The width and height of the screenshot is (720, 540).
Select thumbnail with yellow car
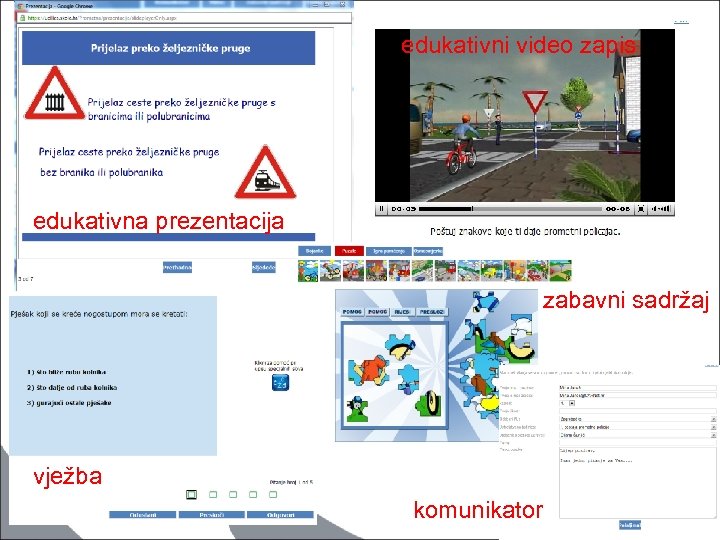pos(491,270)
